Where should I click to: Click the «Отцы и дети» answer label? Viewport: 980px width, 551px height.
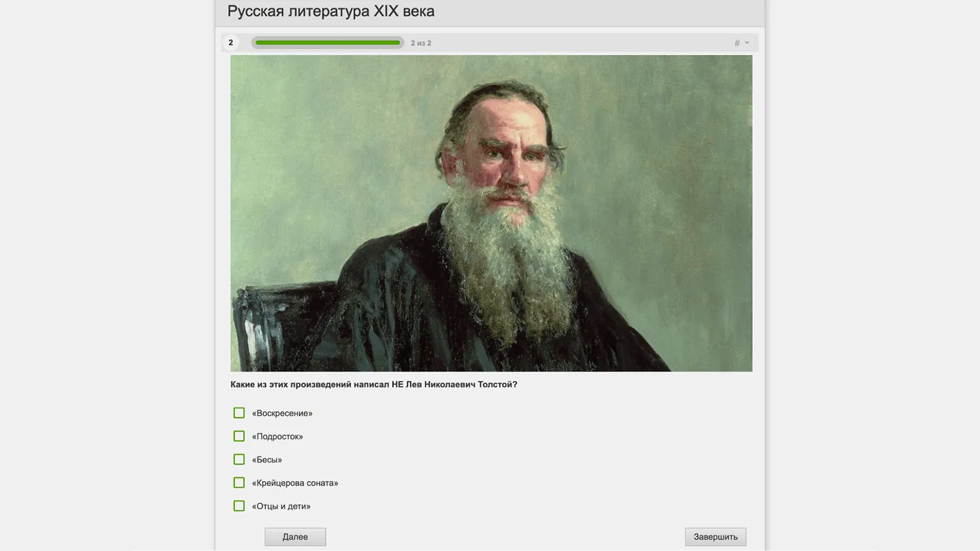[281, 506]
